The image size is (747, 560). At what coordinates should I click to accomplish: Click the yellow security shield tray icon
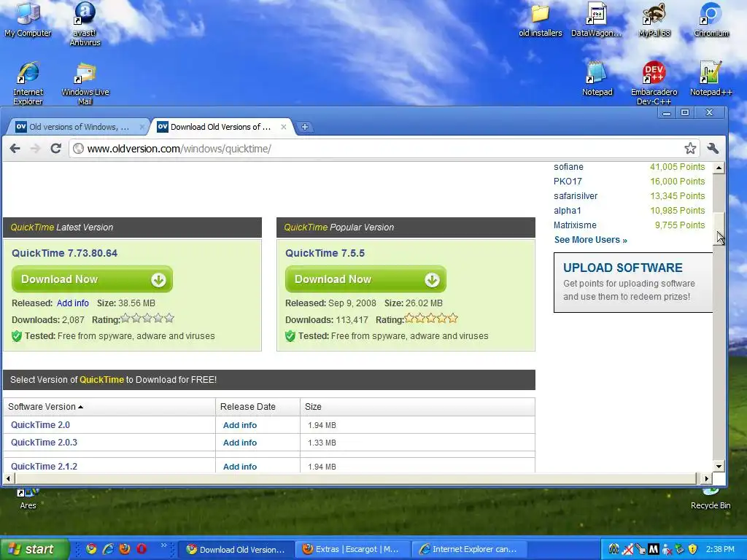click(x=693, y=550)
